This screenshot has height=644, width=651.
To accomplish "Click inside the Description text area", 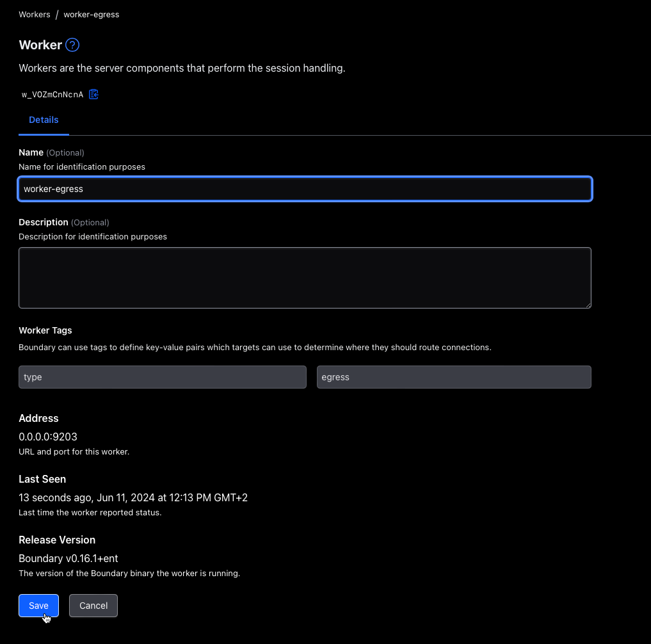I will tap(305, 277).
